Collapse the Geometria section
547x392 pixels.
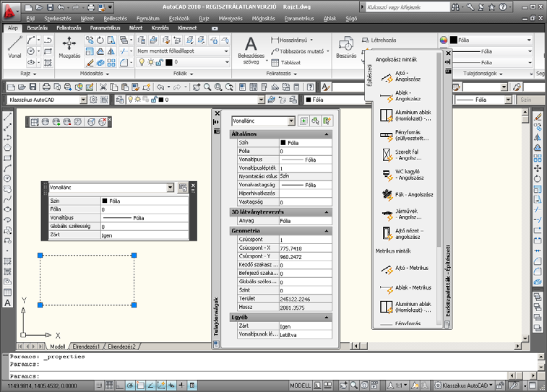click(327, 231)
